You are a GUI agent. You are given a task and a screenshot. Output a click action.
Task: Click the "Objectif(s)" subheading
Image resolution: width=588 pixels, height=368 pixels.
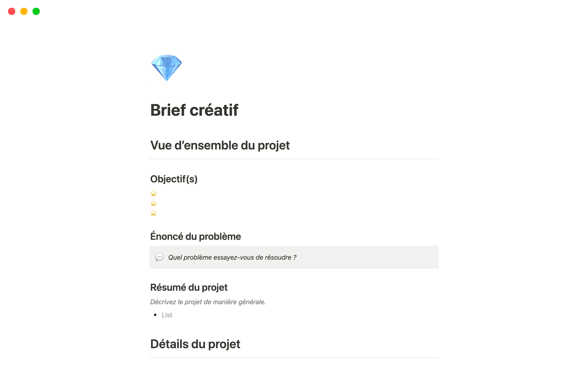[174, 179]
